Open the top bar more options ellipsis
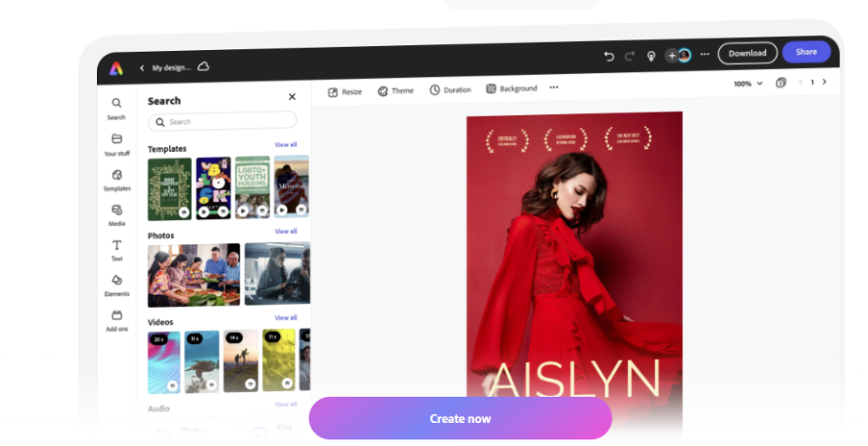 [705, 54]
